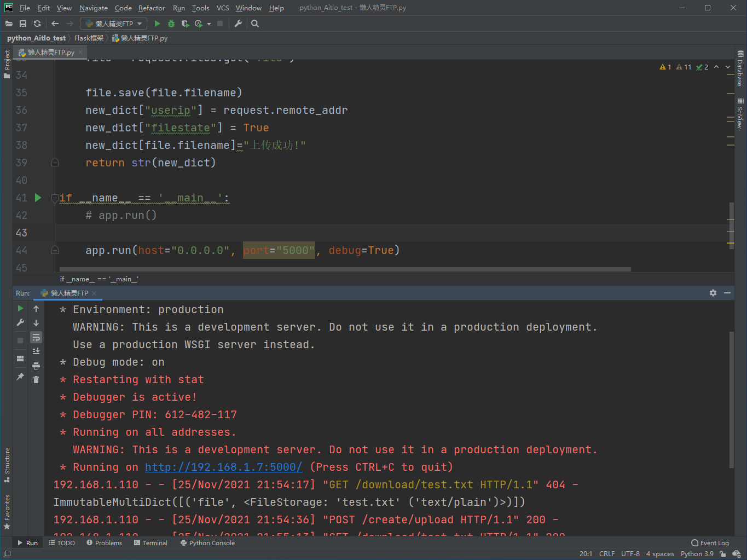The height and width of the screenshot is (560, 747).
Task: Clear console with the trash icon
Action: tap(36, 379)
